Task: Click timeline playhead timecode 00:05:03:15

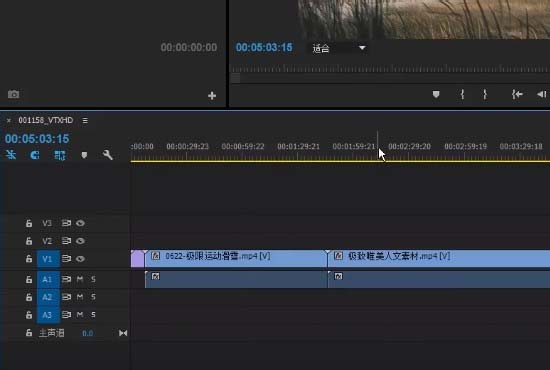Action: pos(37,139)
